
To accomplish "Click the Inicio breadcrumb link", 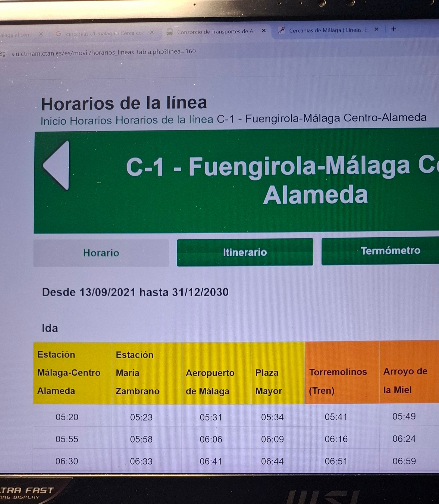I will [54, 121].
